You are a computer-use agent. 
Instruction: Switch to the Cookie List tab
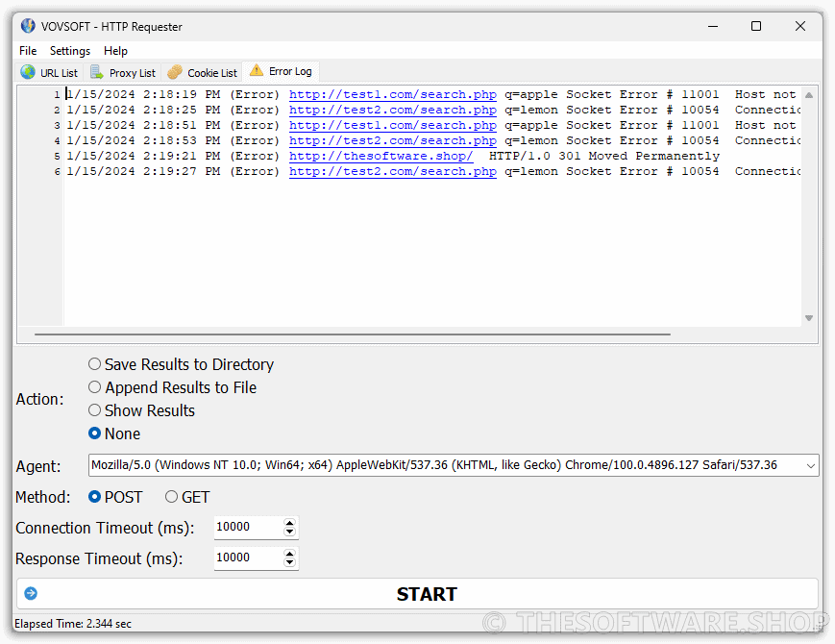(203, 72)
